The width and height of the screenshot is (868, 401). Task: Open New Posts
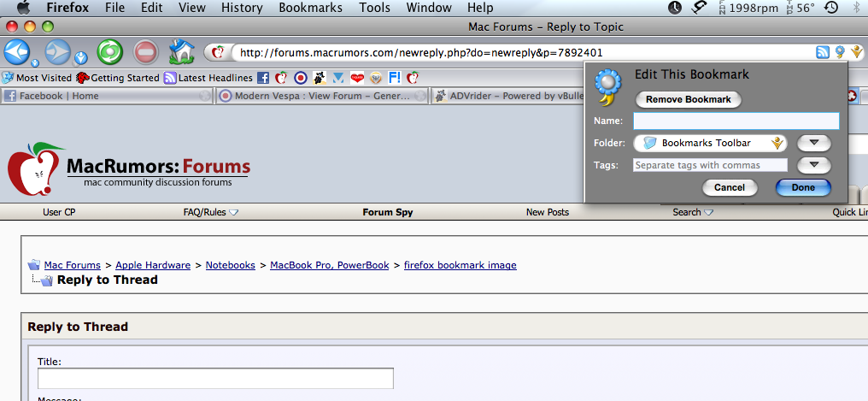coord(548,212)
